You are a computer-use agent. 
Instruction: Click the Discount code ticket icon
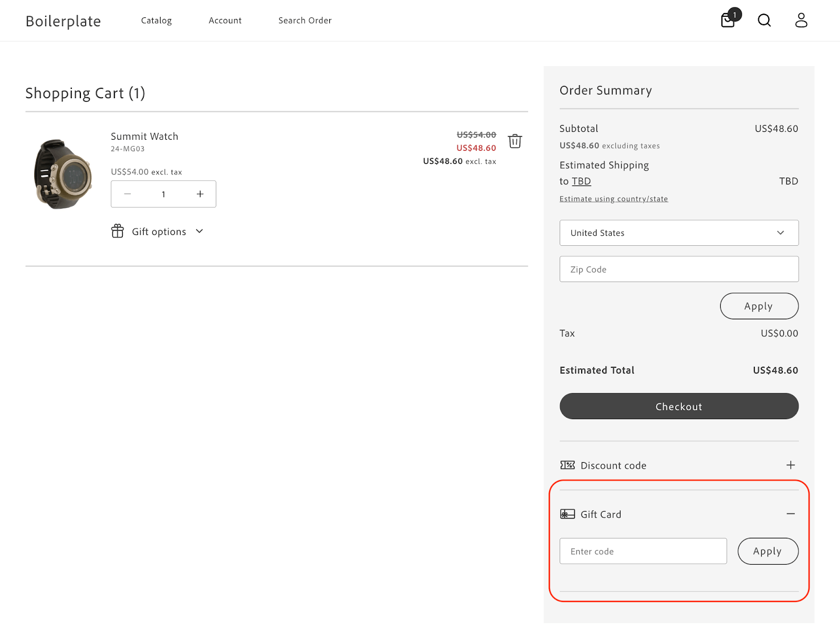click(x=567, y=465)
